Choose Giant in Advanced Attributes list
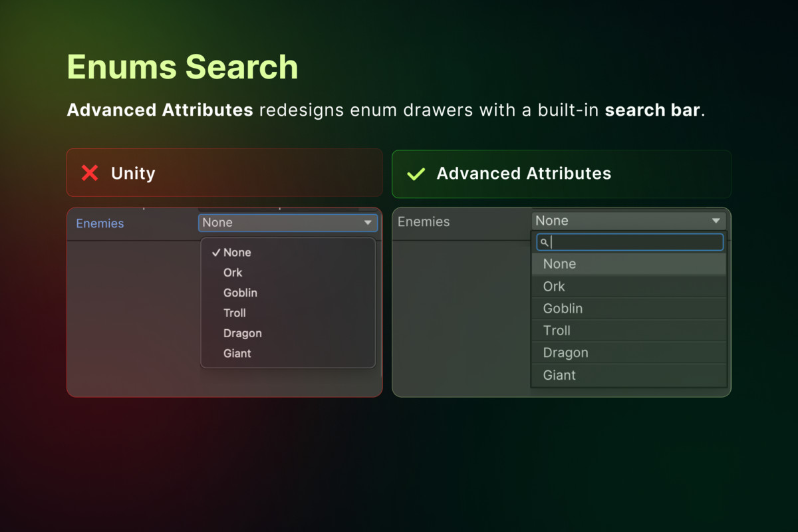 (559, 375)
